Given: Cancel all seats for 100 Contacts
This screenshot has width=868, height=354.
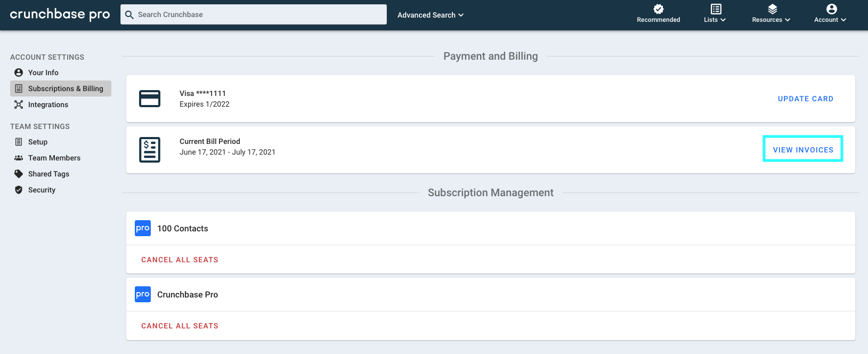Looking at the screenshot, I should click(180, 260).
